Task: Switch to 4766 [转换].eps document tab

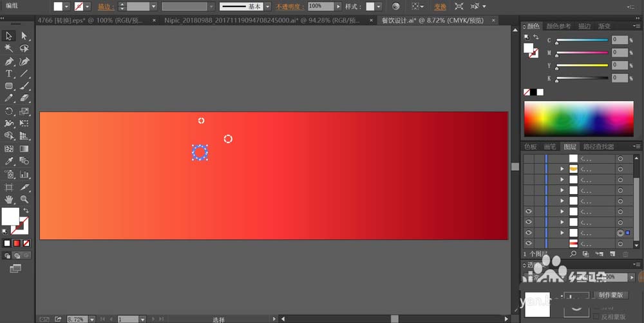Action: pyautogui.click(x=90, y=20)
